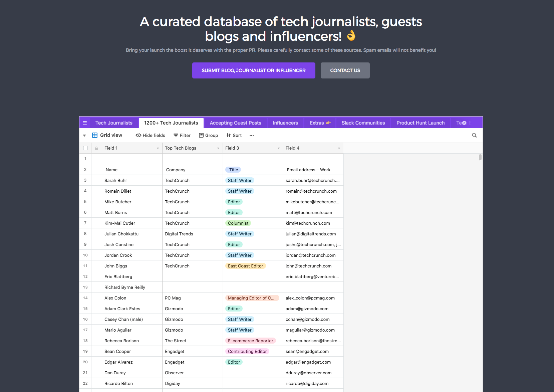Click Submit Blog, Journalist or Influencer button
Screen dimensions: 554x392
[x=254, y=70]
